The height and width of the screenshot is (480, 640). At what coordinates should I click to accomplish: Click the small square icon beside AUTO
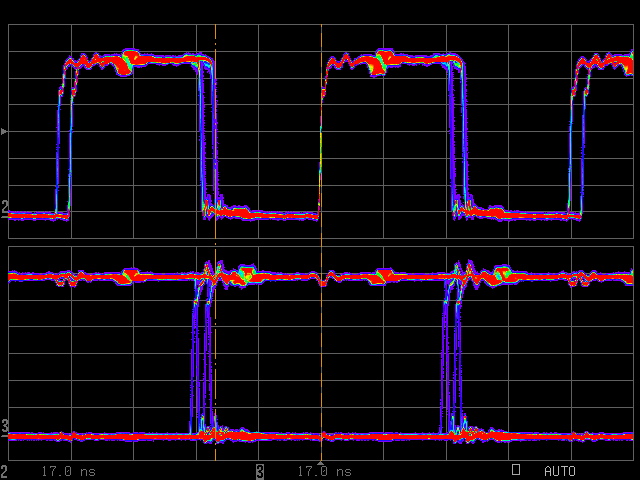pyautogui.click(x=516, y=469)
